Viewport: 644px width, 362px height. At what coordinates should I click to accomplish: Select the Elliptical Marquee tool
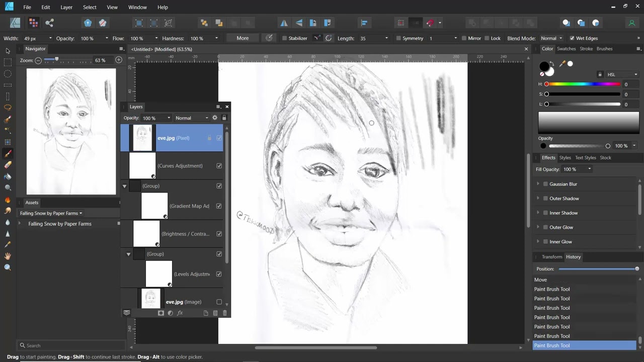[x=8, y=74]
